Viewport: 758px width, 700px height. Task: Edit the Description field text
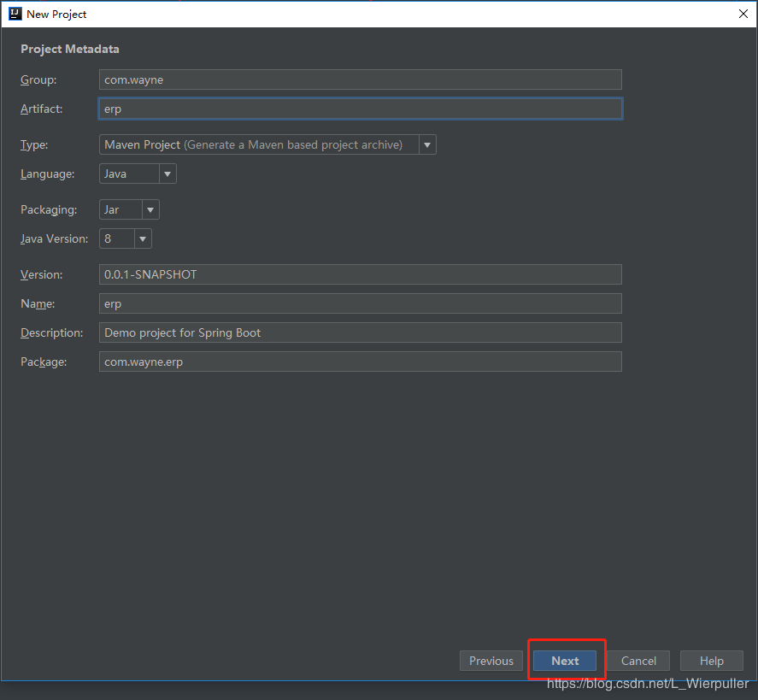360,332
